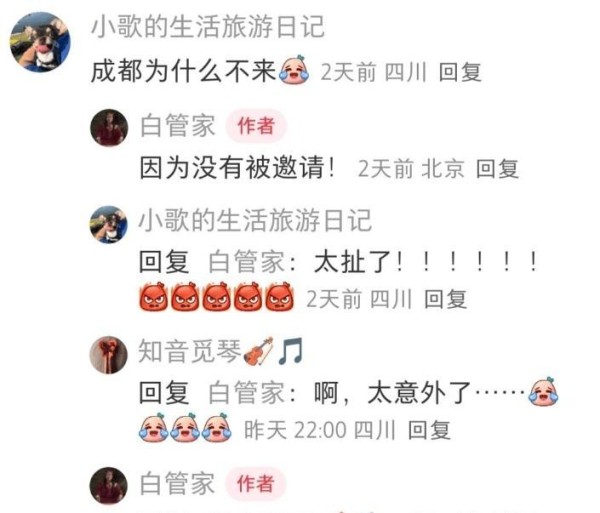
Task: Open 知音觅琴 avatar with red knot
Action: [x=108, y=355]
